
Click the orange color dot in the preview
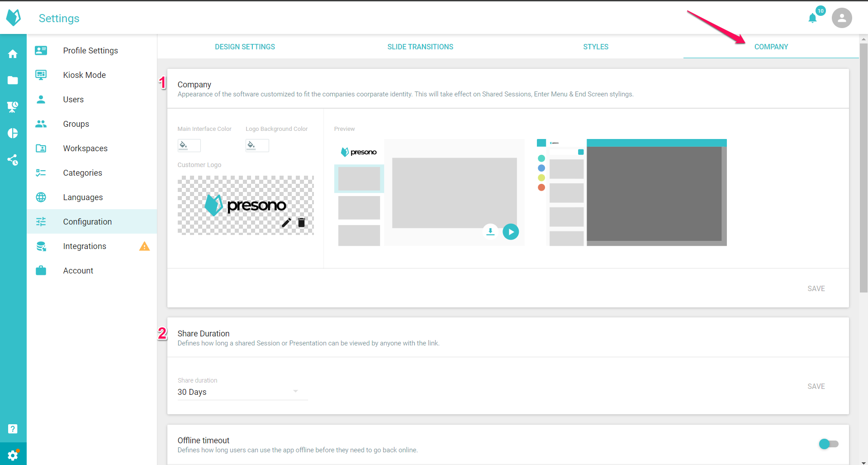pos(541,187)
